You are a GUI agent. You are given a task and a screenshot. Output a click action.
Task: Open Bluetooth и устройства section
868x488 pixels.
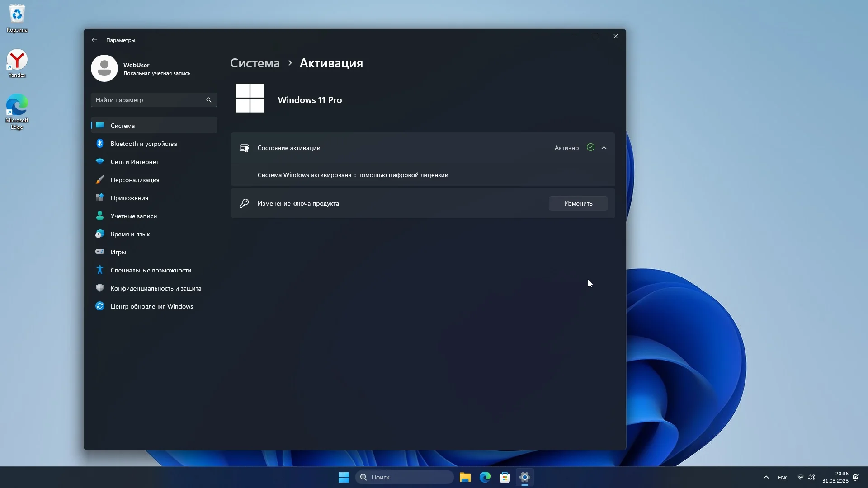[144, 144]
